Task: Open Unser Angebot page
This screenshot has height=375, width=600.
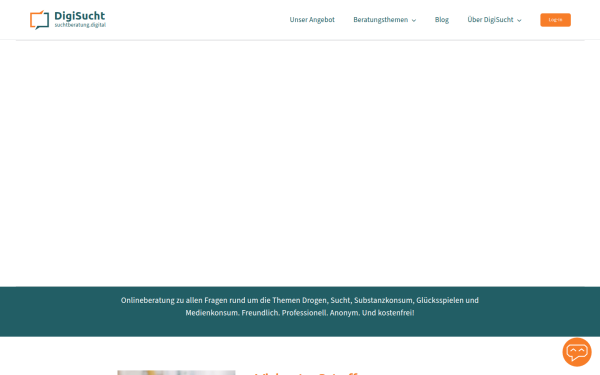Action: coord(312,20)
